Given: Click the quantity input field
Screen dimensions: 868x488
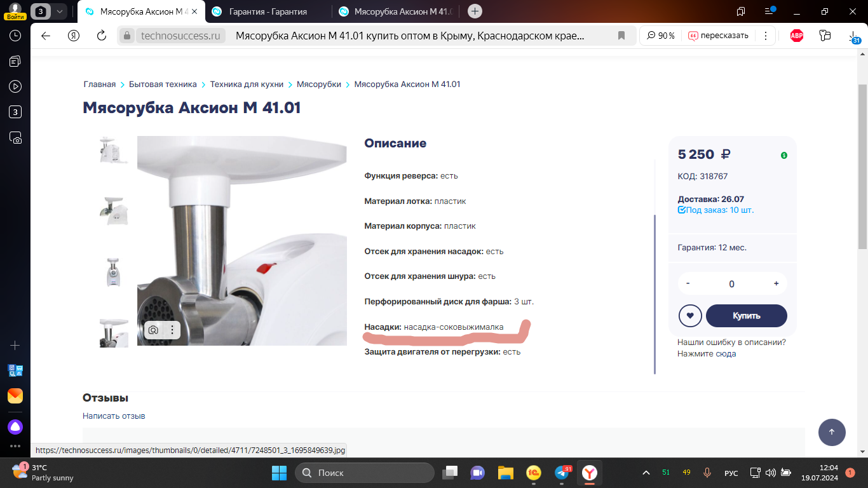Looking at the screenshot, I should [732, 284].
